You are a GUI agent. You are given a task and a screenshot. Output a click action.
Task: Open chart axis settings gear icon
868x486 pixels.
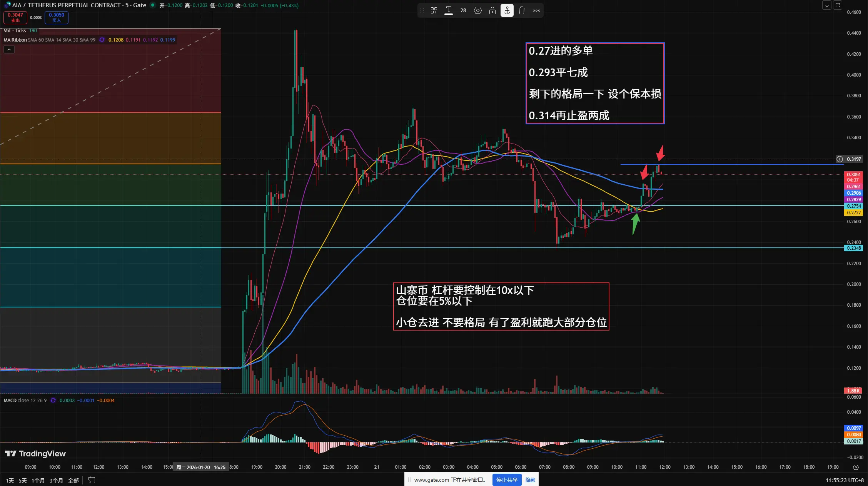tap(856, 467)
